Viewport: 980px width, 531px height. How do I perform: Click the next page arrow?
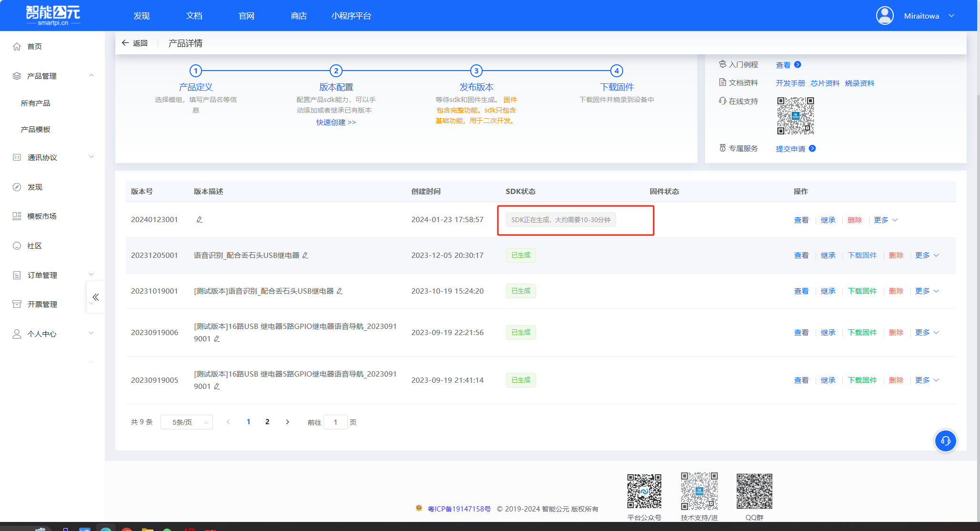coord(287,422)
